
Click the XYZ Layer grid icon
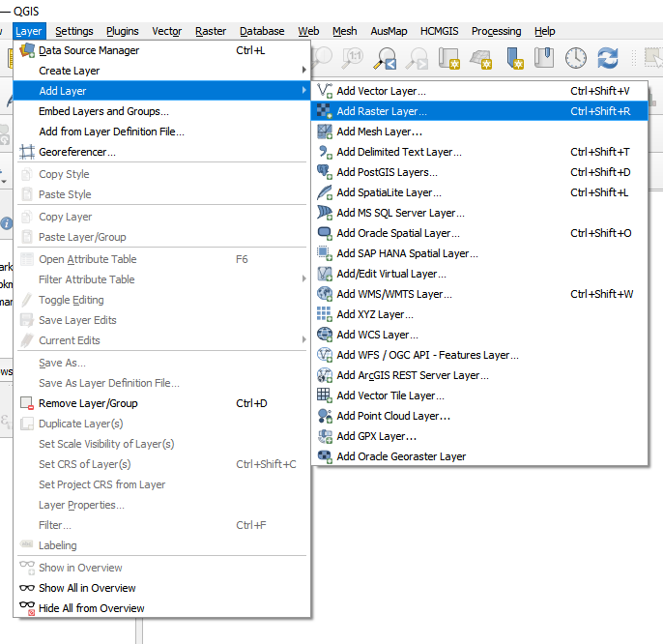click(x=325, y=314)
